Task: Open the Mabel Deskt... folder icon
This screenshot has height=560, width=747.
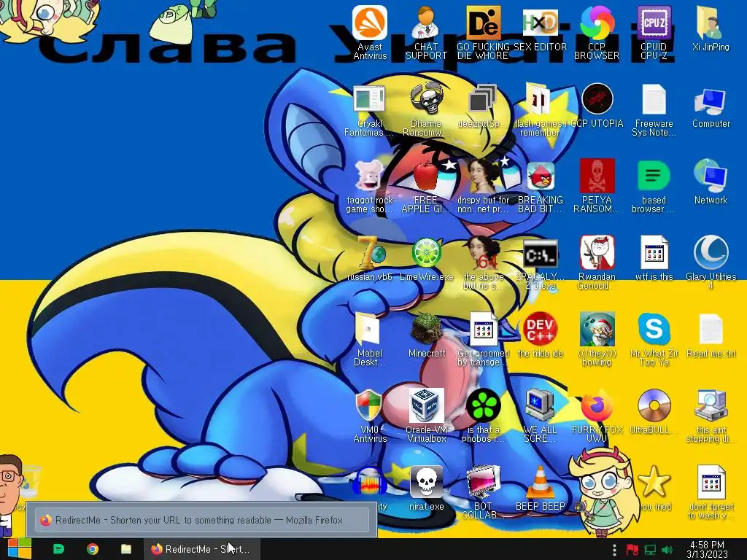Action: click(x=370, y=330)
